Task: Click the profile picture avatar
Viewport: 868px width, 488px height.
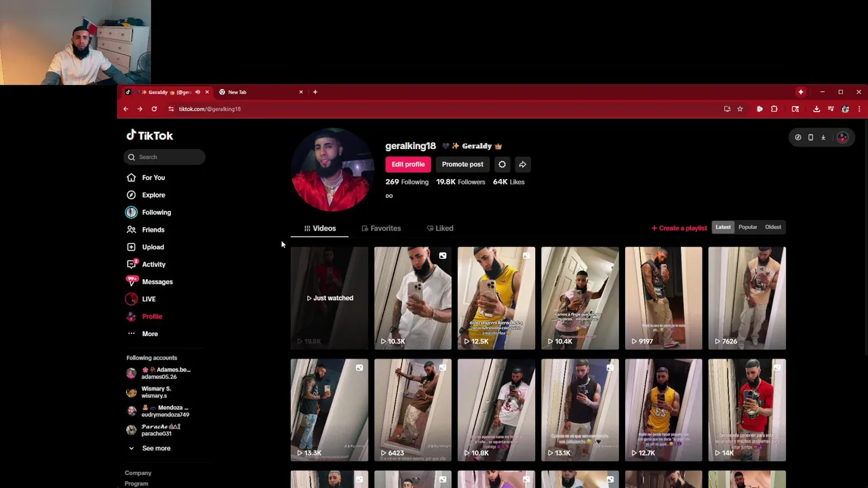Action: pyautogui.click(x=332, y=169)
